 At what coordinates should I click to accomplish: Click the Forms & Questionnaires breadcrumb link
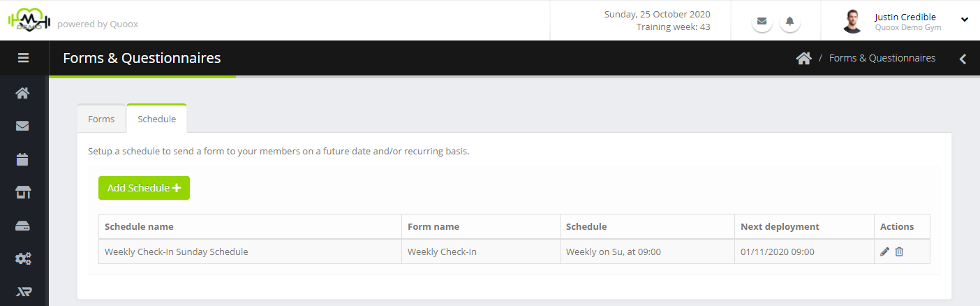pyautogui.click(x=882, y=58)
